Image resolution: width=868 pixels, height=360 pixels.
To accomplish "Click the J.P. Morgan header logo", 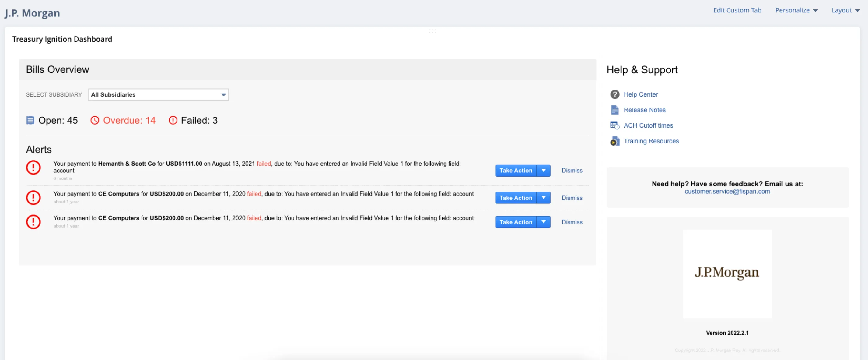I will [x=32, y=13].
